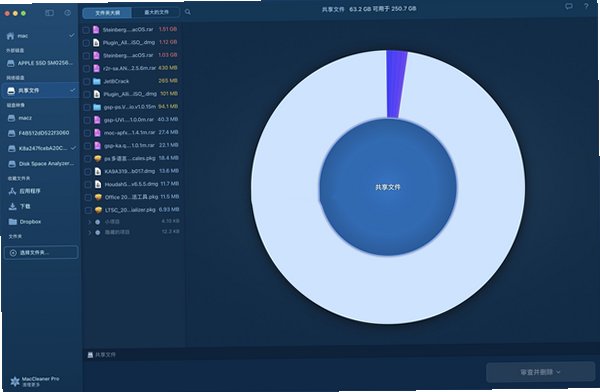
Task: Tick the 101 MB Plugin_Alli dmg checkbox
Action: pyautogui.click(x=87, y=95)
